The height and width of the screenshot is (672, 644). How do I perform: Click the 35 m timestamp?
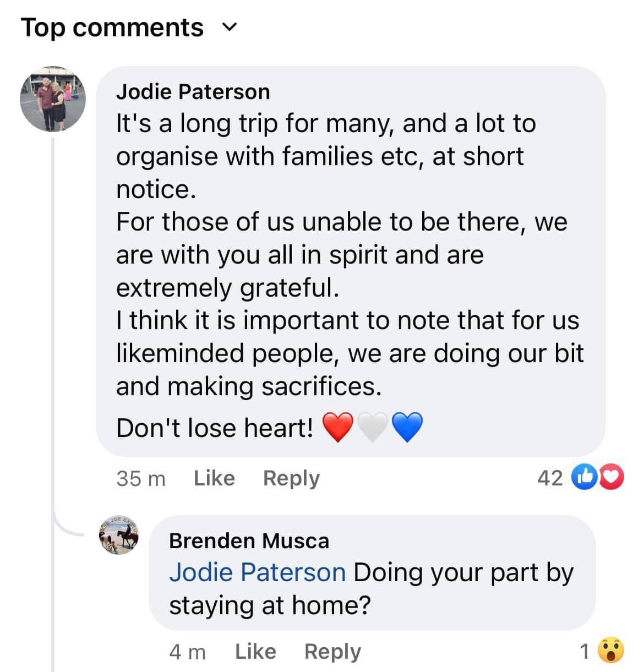141,478
